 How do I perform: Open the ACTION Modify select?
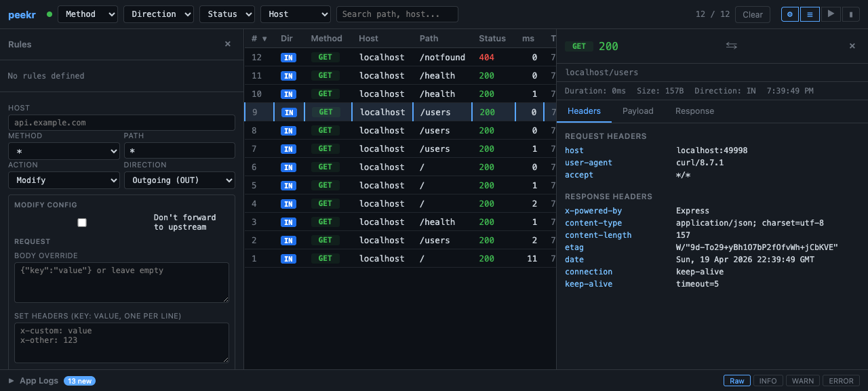tap(64, 180)
